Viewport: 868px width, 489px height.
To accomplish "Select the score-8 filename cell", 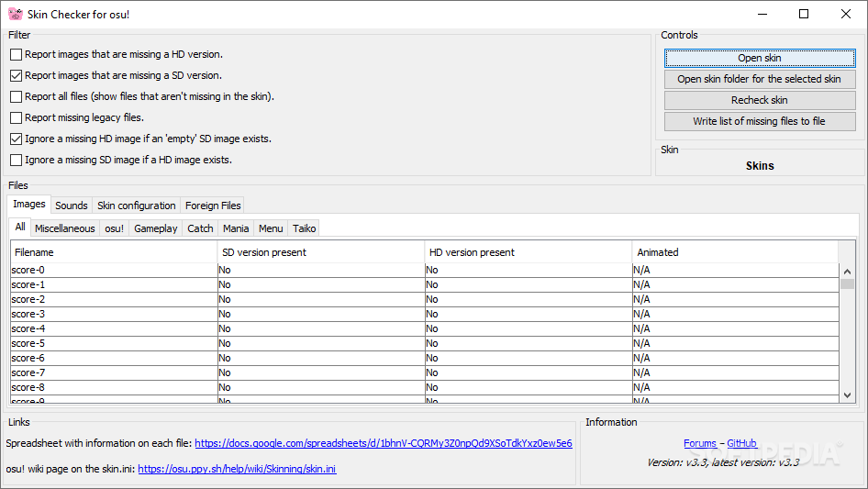I will coord(114,387).
